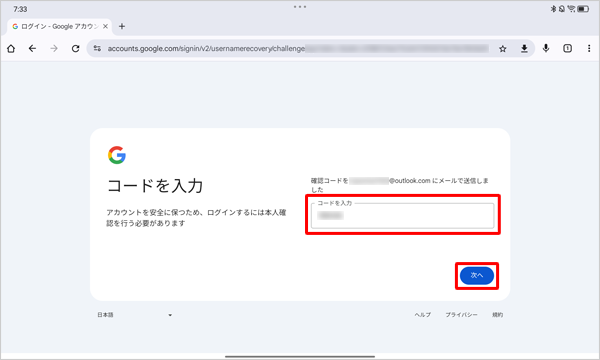The height and width of the screenshot is (360, 600).
Task: Open the 規約 link
Action: tap(497, 314)
